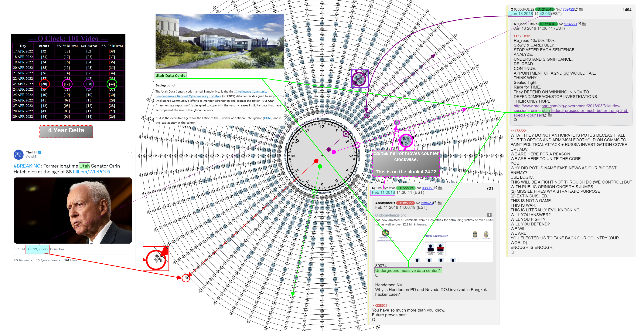This screenshot has height=331, width=644.
Task: Open post number 338960 link
Action: click(428, 188)
